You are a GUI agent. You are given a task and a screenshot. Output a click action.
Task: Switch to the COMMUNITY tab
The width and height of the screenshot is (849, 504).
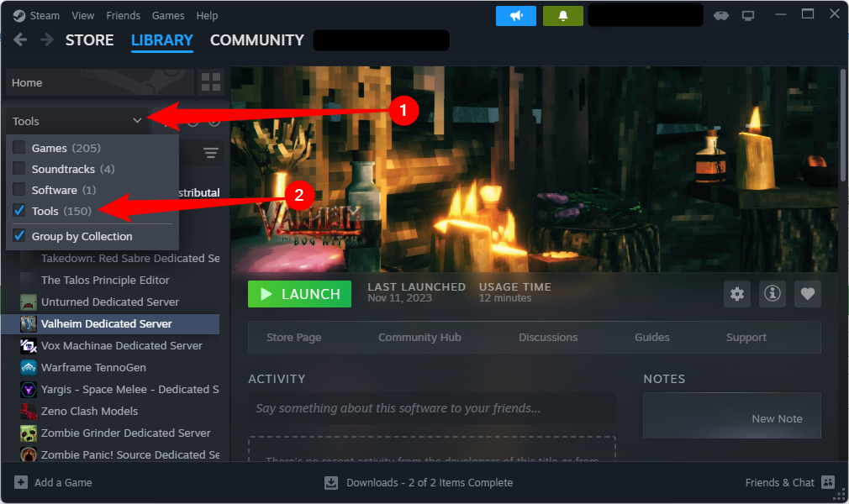click(256, 40)
